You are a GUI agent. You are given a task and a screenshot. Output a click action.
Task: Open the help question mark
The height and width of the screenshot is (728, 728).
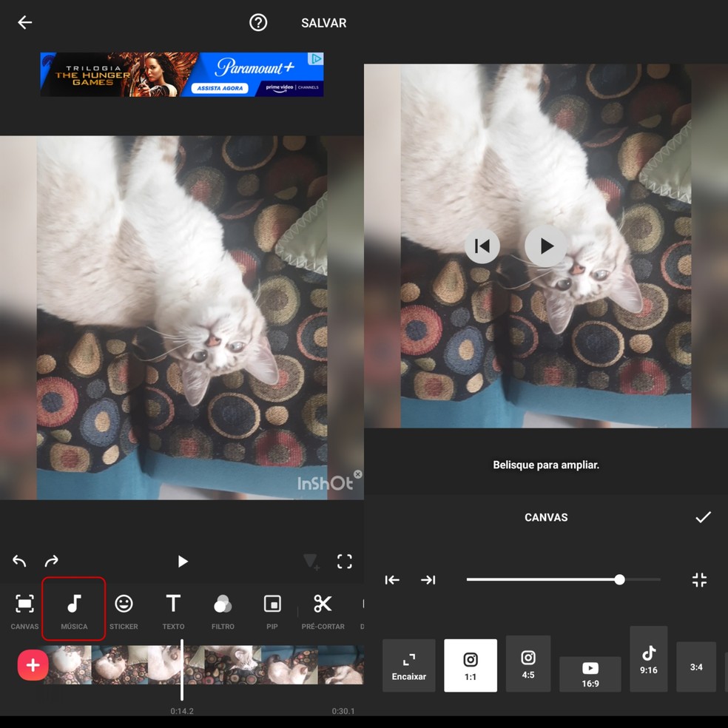point(257,23)
